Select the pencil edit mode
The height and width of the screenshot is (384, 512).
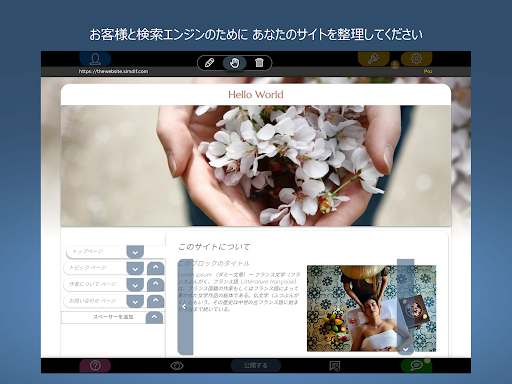pos(209,63)
